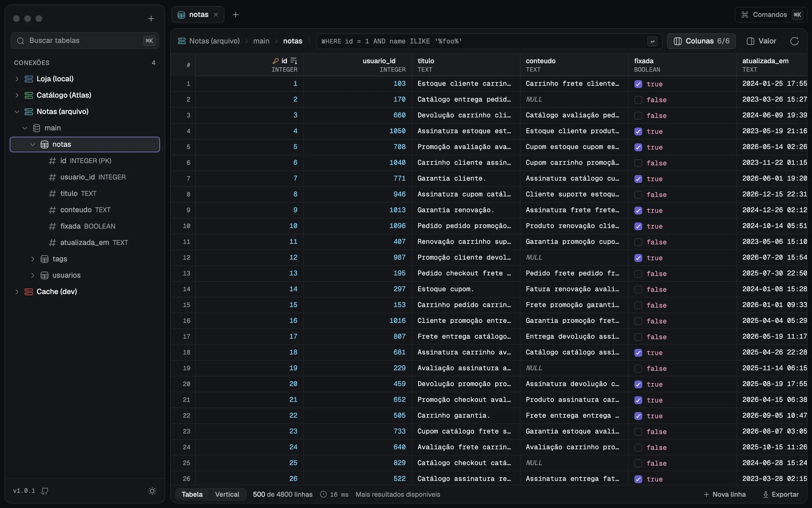
Task: Select the fixada BOOLEAN column in the tree
Action: coord(85,226)
